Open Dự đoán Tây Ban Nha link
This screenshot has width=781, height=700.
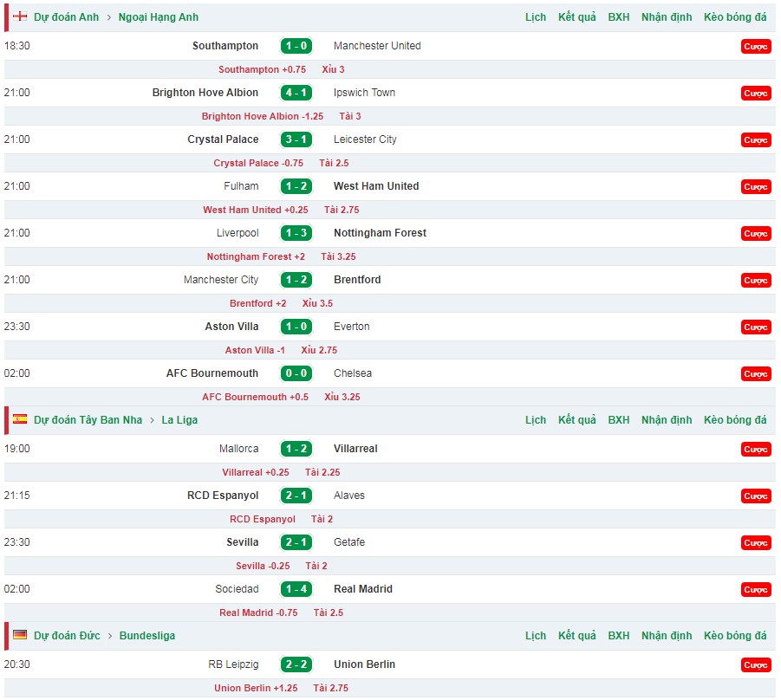tap(88, 419)
